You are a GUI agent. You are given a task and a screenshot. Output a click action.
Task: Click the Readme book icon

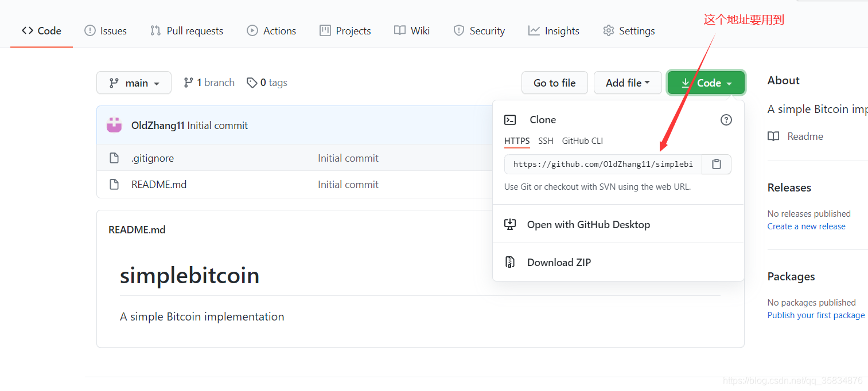pos(773,136)
